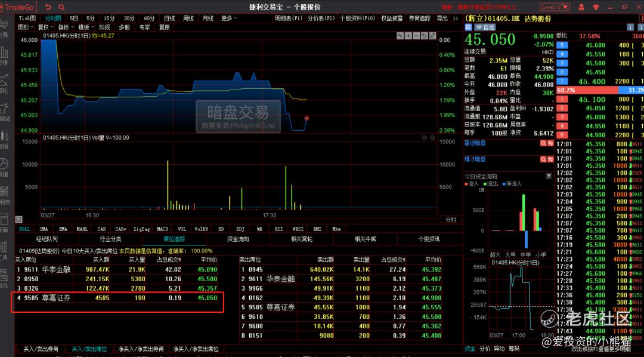
Task: Open the 更多 period dropdown
Action: (x=229, y=18)
